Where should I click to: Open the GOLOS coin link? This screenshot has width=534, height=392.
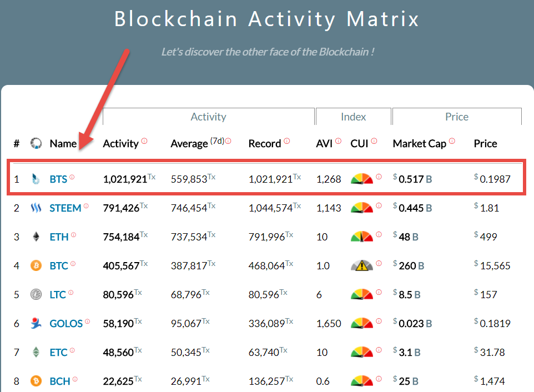tap(66, 323)
